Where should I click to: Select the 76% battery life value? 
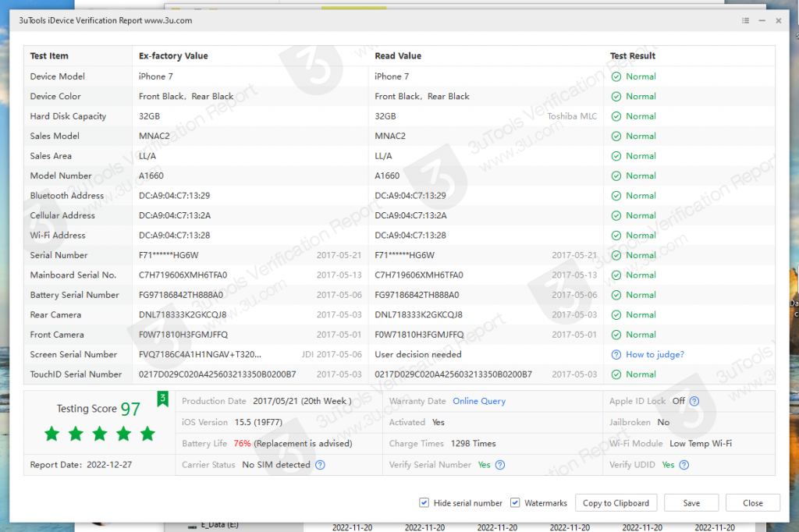[242, 443]
